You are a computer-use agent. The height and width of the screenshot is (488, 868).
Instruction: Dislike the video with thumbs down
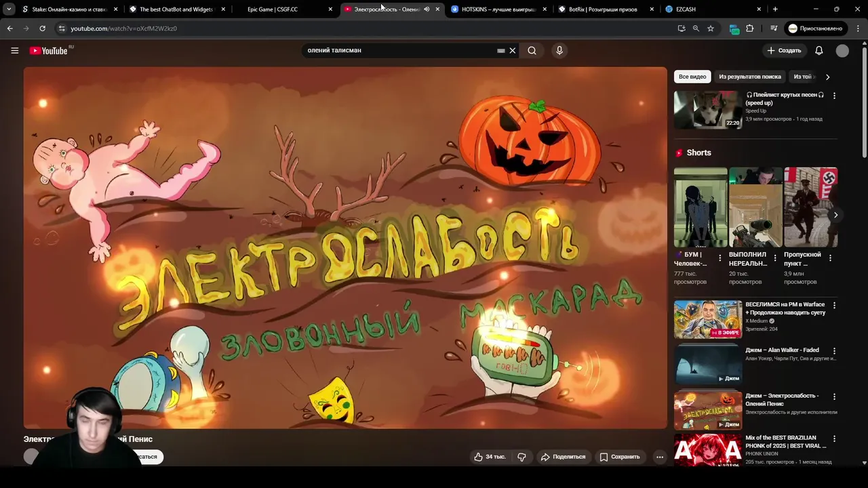pyautogui.click(x=521, y=457)
